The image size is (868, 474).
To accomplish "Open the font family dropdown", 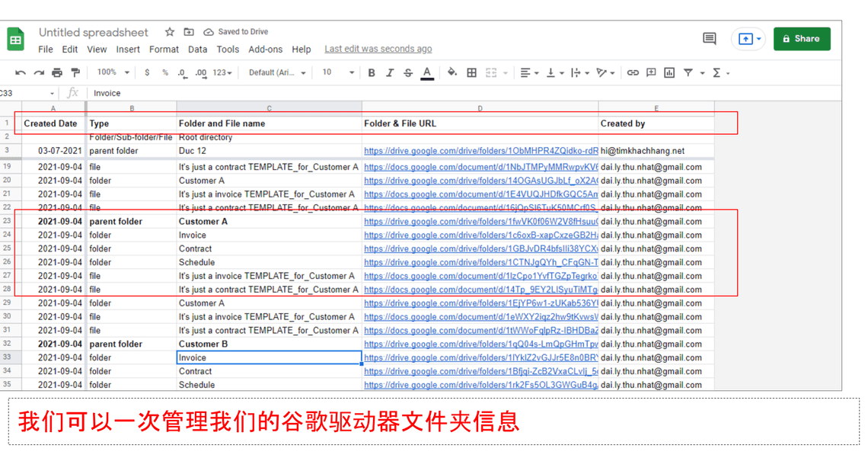I will (277, 72).
